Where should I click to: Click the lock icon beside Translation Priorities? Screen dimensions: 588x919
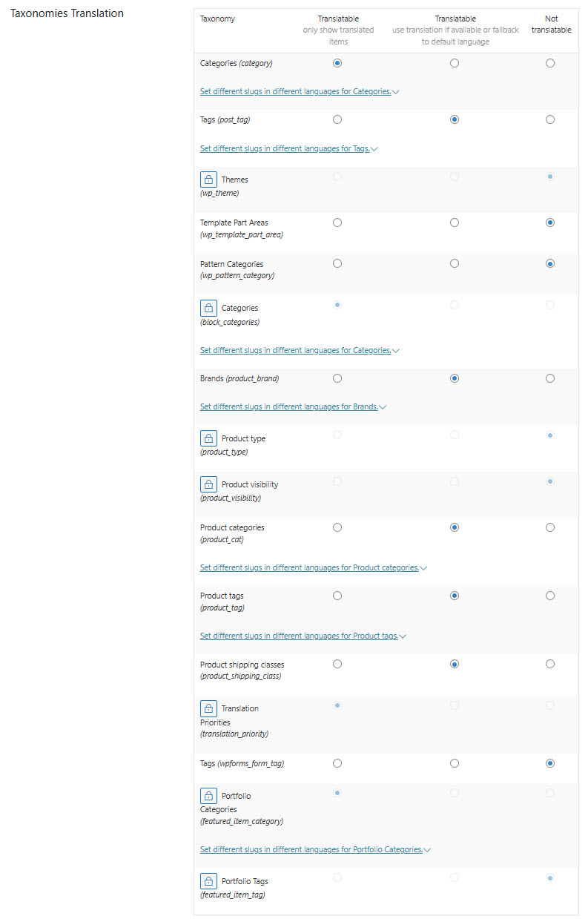click(x=208, y=708)
